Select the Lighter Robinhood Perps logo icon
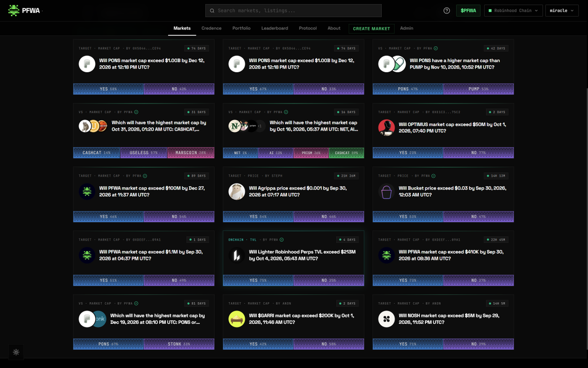588x368 pixels. pos(237,256)
